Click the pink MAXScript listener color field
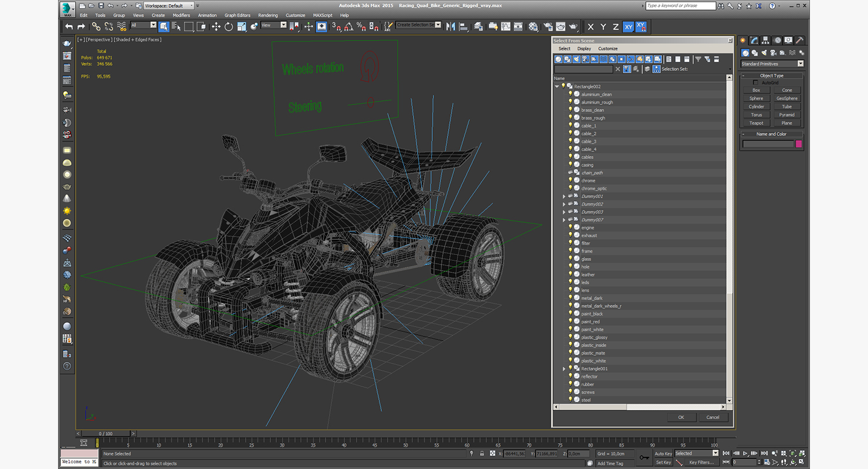 pyautogui.click(x=79, y=453)
